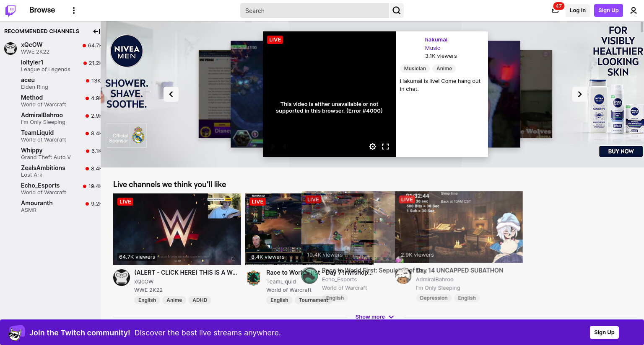Viewport: 644px width, 345px height.
Task: Open notifications inbox showing 47
Action: coord(555,10)
